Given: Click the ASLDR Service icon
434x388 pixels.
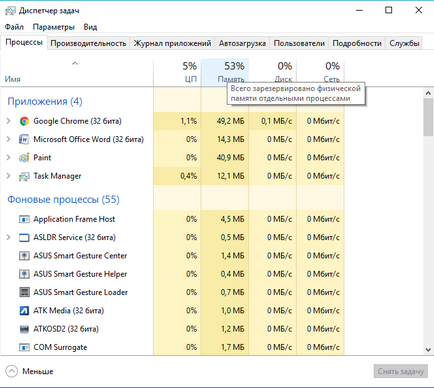Looking at the screenshot, I should (24, 238).
